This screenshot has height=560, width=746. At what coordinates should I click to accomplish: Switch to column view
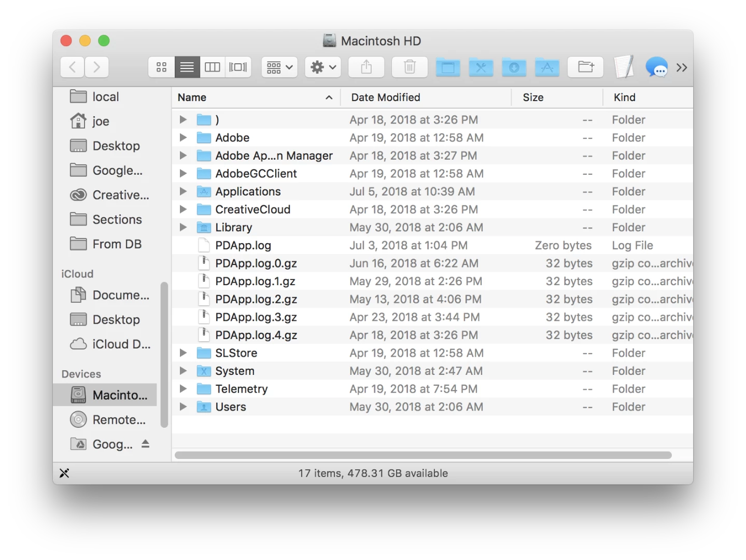(x=213, y=67)
